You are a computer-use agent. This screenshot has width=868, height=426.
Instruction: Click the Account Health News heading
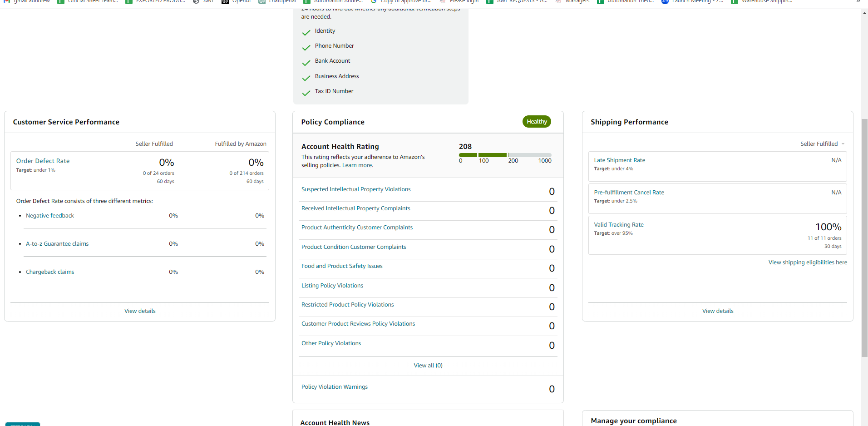pos(335,422)
